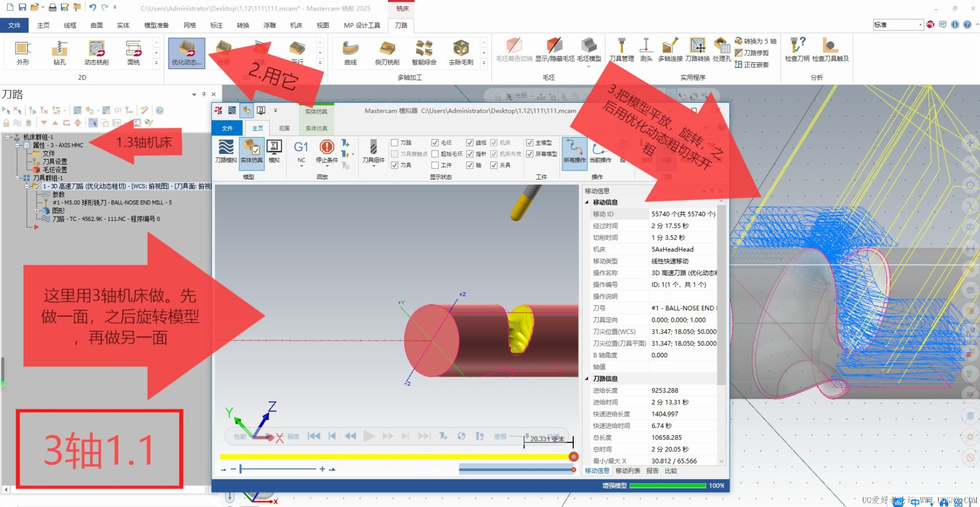The width and height of the screenshot is (980, 507).
Task: Open the 比较 tab in info panel
Action: 670,471
